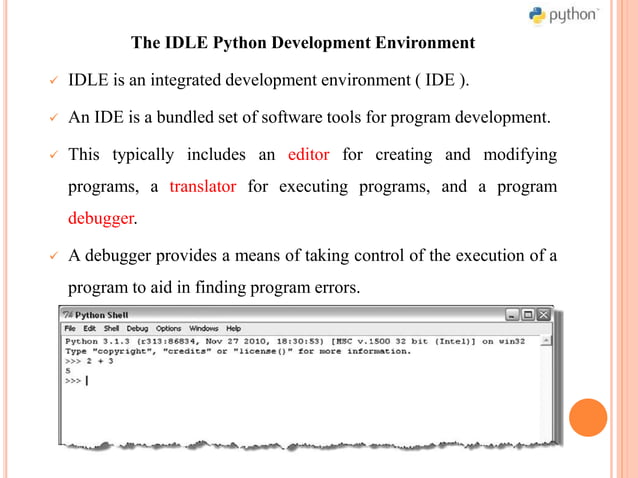Open the Debug menu
Screen dimensions: 638x478
[x=137, y=328]
